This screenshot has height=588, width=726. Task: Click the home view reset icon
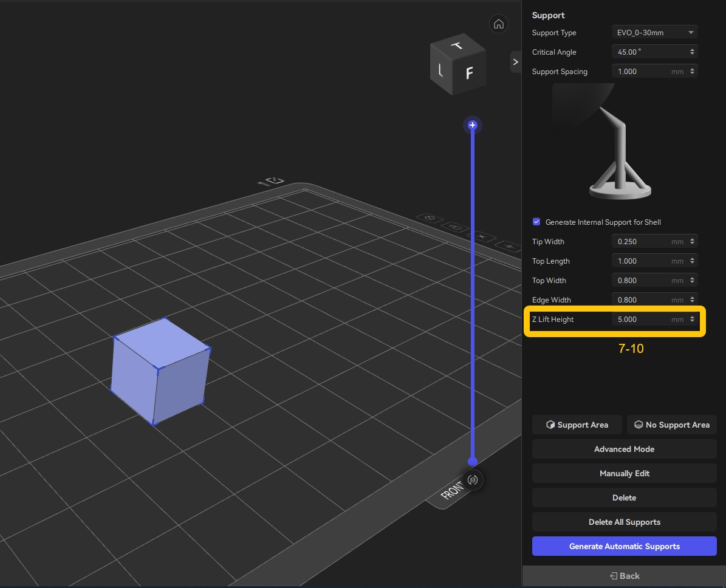pyautogui.click(x=499, y=24)
